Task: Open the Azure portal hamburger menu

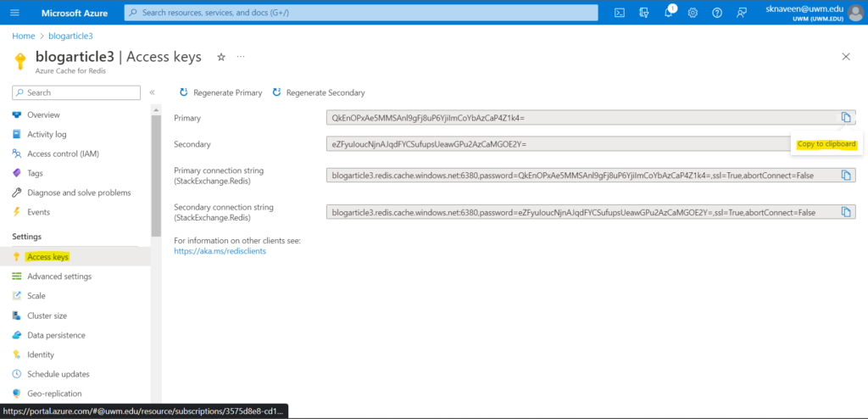Action: point(15,13)
